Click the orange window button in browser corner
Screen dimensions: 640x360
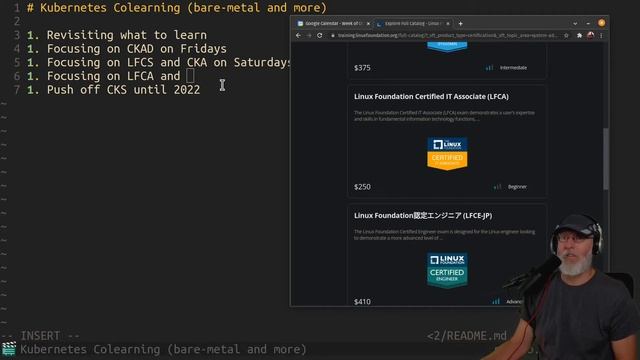coord(602,23)
